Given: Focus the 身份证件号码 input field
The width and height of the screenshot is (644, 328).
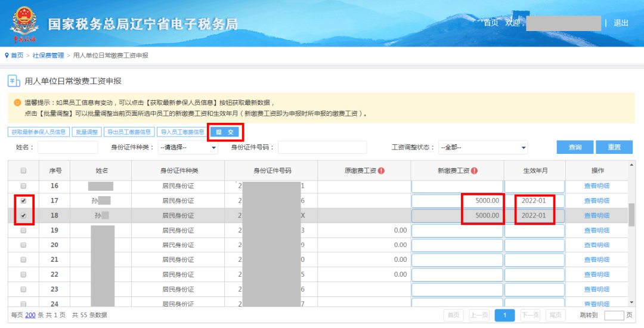Looking at the screenshot, I should click(323, 147).
